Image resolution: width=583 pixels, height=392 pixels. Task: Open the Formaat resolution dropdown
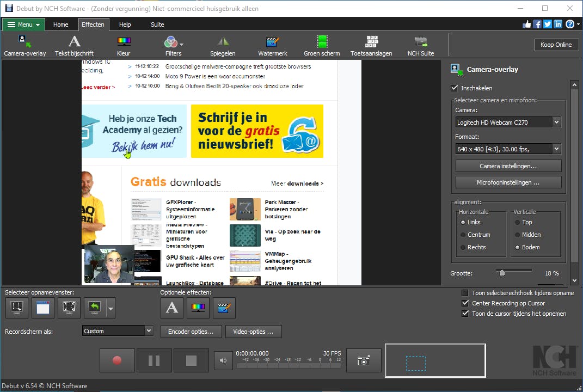click(556, 149)
